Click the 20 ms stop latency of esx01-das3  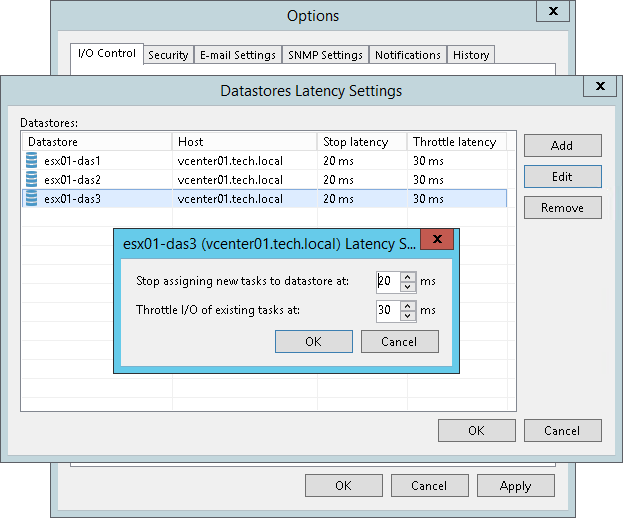tap(338, 199)
